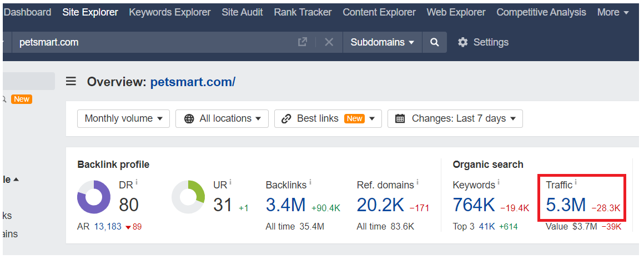644x264 pixels.
Task: Open Changes: Last 7 days dropdown
Action: coord(455,118)
